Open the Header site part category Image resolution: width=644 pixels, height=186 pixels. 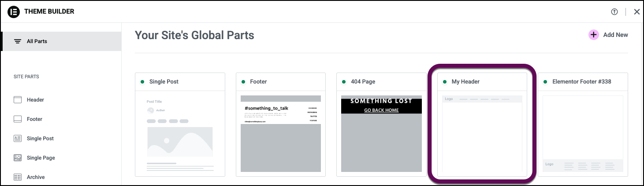35,100
